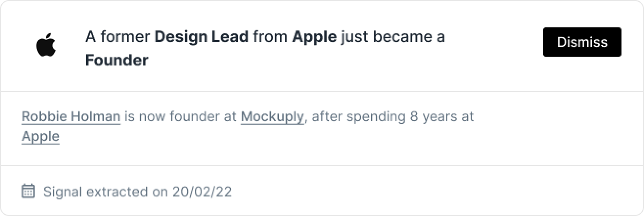Click 'A former' at headline start
644x216 pixels.
[118, 37]
